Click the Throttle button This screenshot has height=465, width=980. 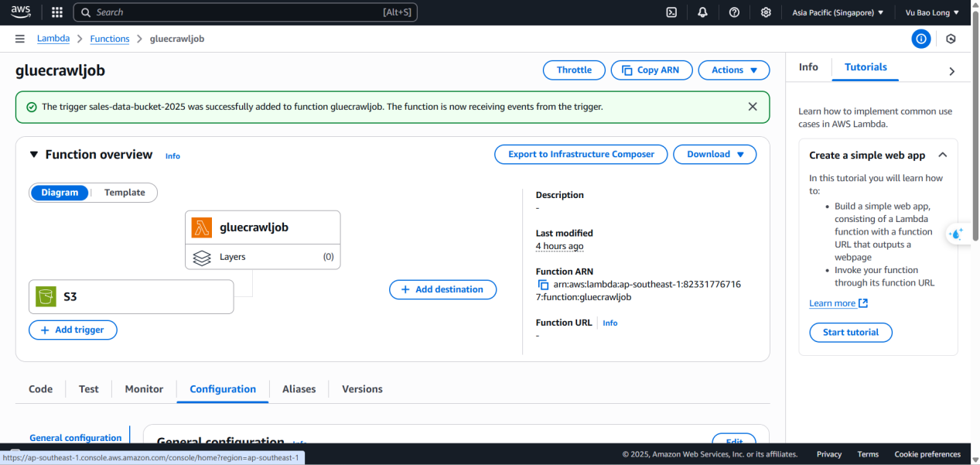coord(574,70)
